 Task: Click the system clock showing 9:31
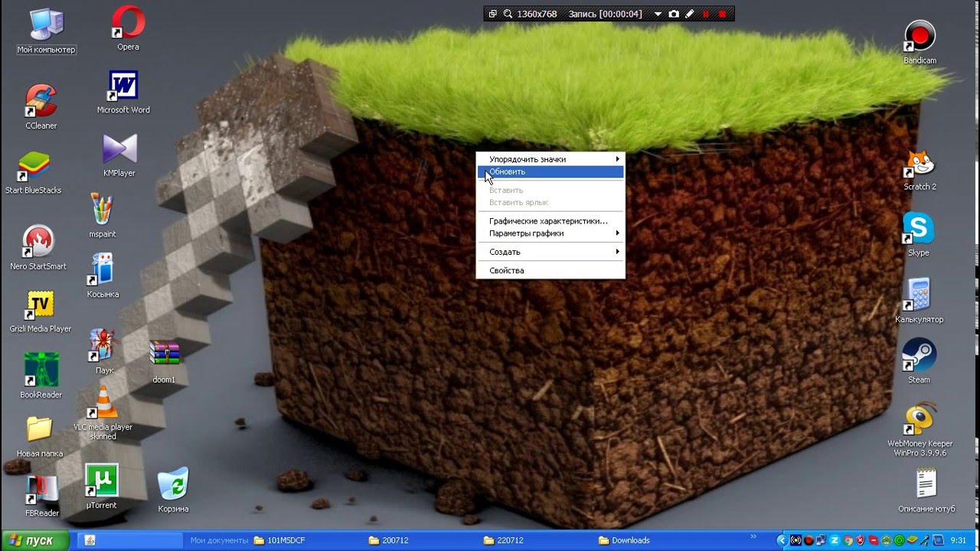pos(959,540)
